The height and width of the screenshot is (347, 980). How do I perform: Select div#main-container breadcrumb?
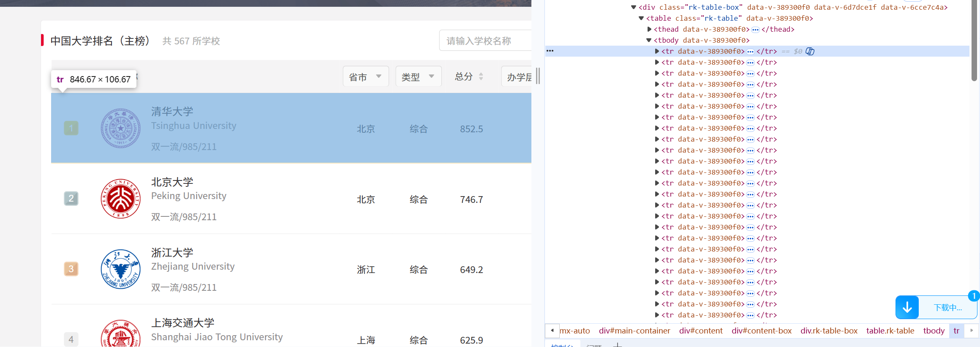pyautogui.click(x=634, y=331)
